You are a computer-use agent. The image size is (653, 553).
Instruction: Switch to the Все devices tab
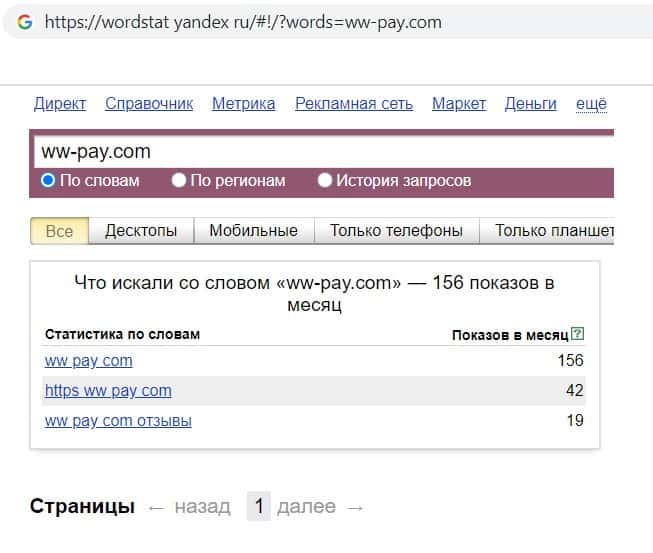coord(60,231)
